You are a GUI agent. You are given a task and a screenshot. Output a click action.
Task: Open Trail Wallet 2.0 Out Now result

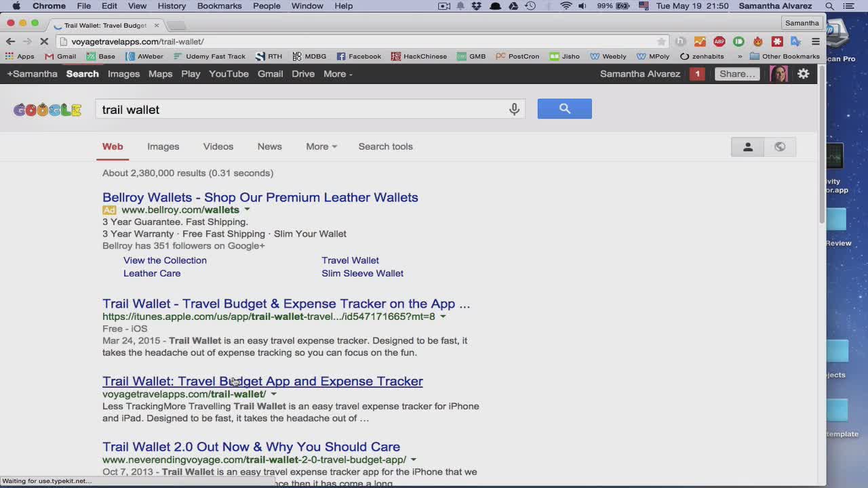click(x=251, y=447)
